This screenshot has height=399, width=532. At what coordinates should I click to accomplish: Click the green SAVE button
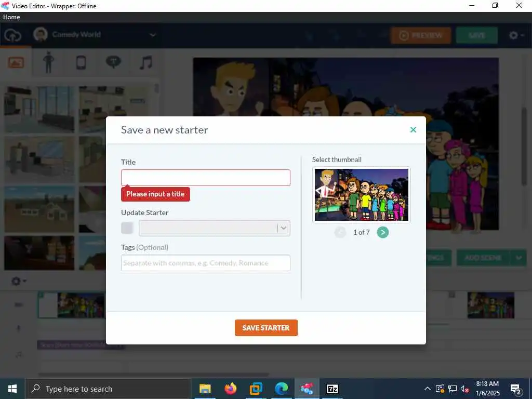pyautogui.click(x=477, y=35)
